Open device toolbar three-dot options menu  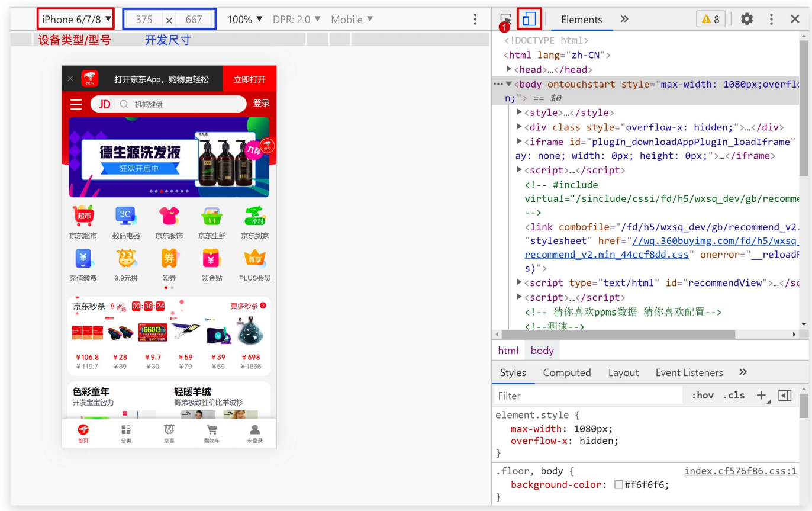coord(475,20)
